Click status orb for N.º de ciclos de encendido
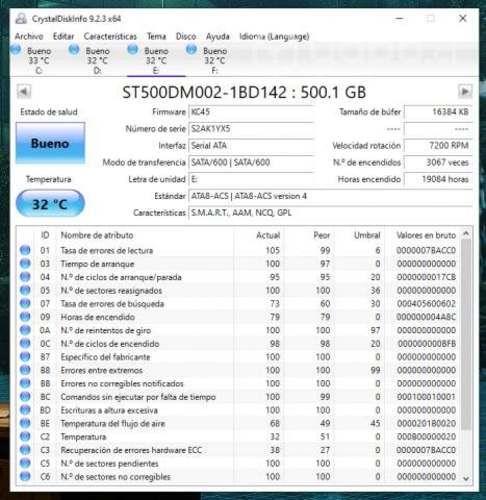 (25, 343)
